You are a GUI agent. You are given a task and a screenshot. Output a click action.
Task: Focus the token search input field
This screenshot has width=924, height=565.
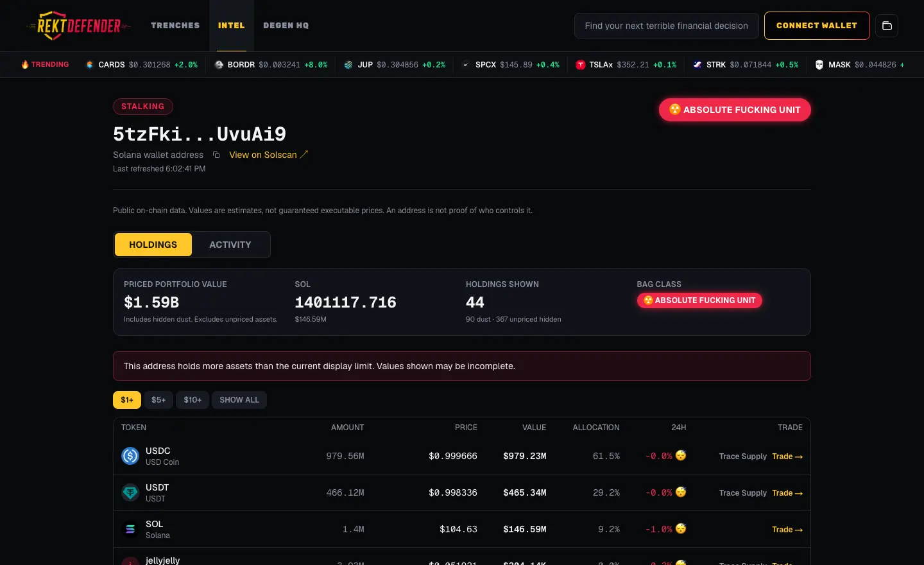click(667, 26)
